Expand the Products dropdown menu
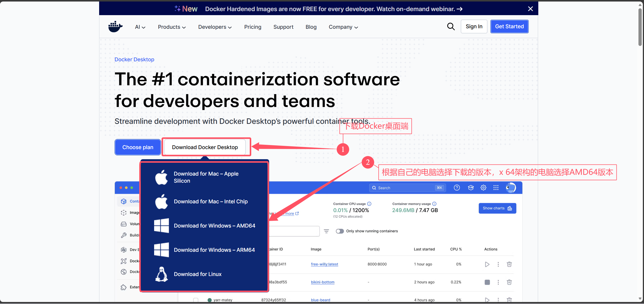The height and width of the screenshot is (304, 644). [172, 27]
